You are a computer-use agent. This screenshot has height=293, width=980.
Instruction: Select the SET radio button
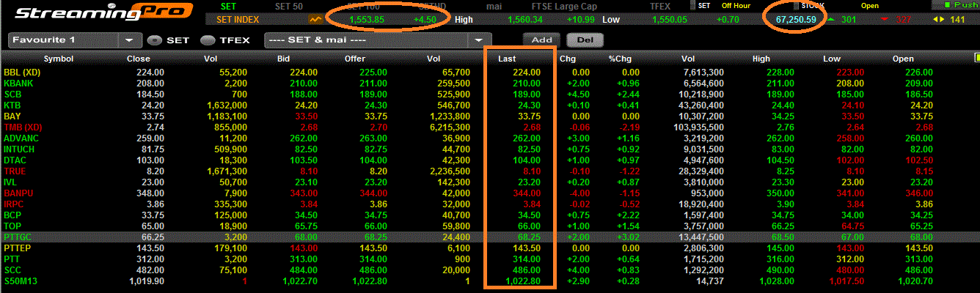(x=154, y=40)
